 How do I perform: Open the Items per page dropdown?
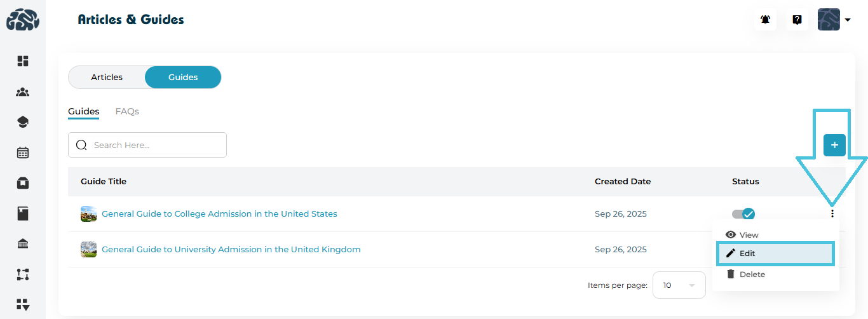click(x=679, y=285)
